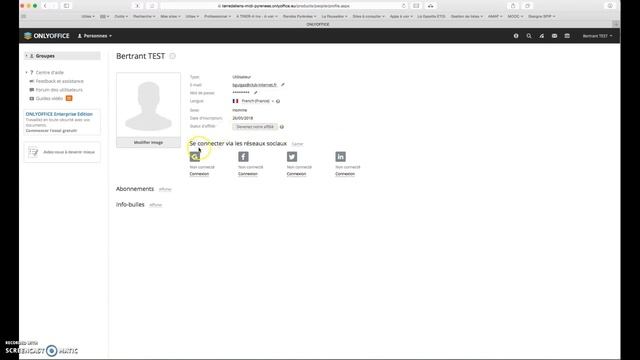Click the pencil icon next to e-mail
640x360 pixels.
[283, 85]
